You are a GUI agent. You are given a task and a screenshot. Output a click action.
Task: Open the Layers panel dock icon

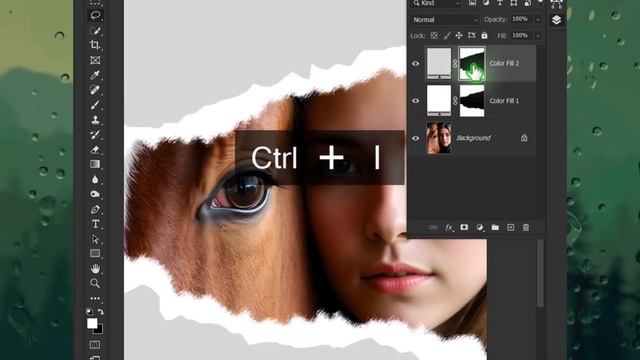coord(556,20)
